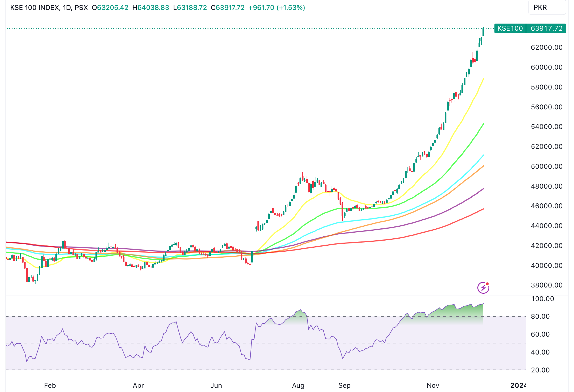Click the 50000.00 price scale label
Viewport: 574px width, 392px height.
tap(546, 166)
